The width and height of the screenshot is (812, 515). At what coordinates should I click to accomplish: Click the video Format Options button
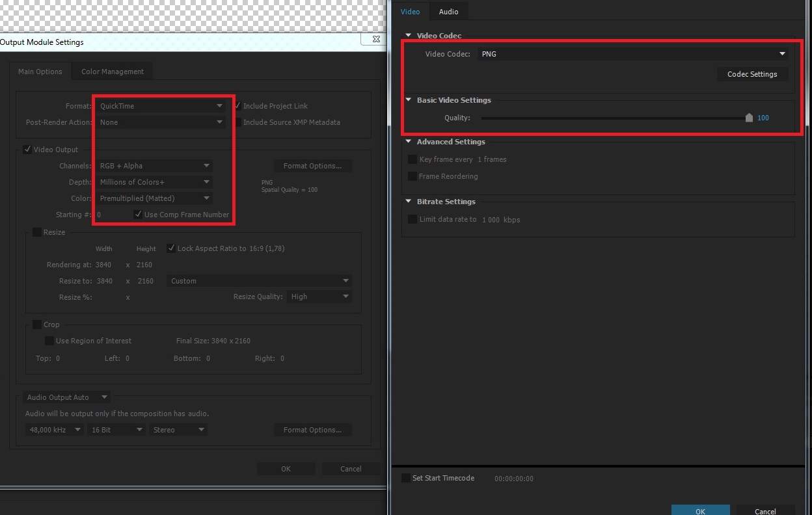coord(312,166)
